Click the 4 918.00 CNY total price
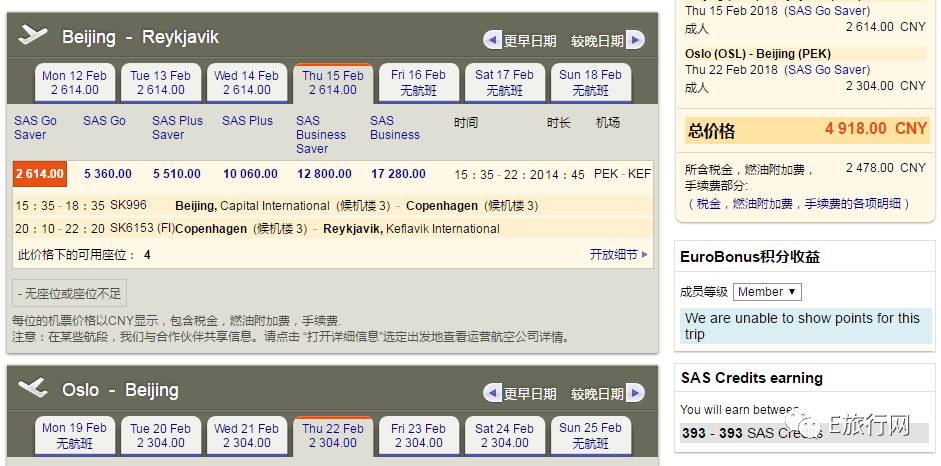941x466 pixels. [876, 128]
